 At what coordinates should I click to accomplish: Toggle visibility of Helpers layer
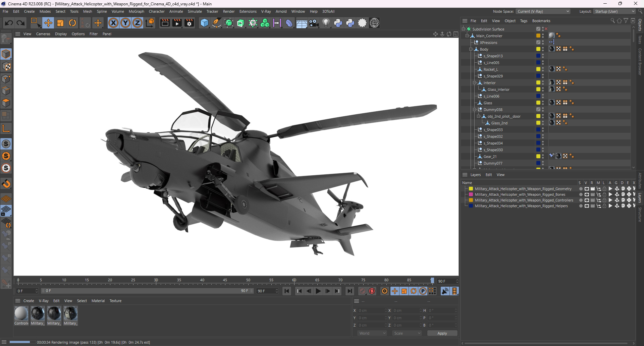click(587, 206)
